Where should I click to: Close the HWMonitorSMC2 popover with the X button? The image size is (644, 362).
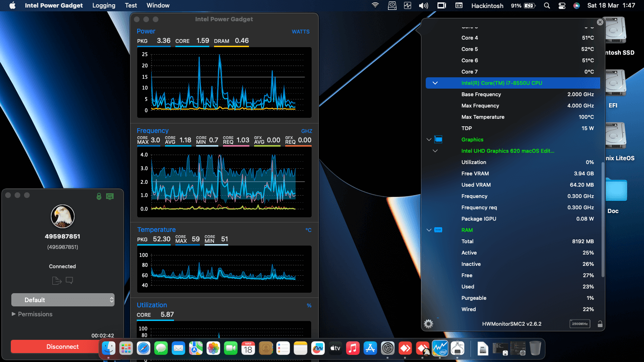click(x=600, y=22)
